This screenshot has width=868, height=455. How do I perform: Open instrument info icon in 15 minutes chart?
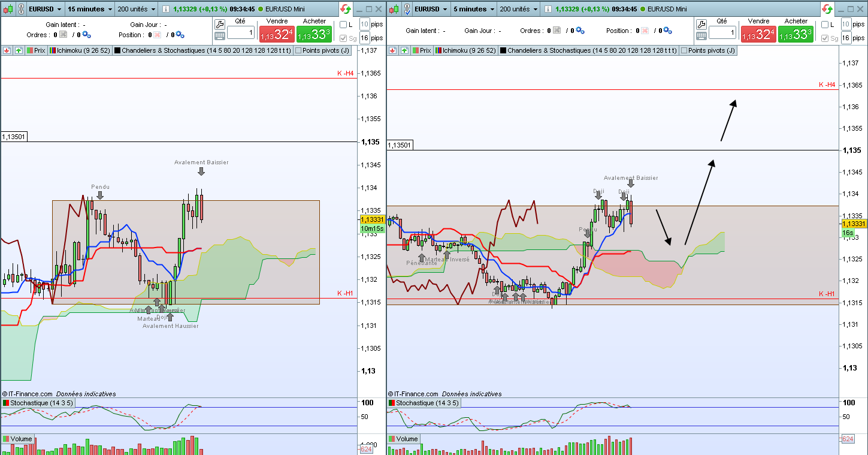(x=167, y=9)
